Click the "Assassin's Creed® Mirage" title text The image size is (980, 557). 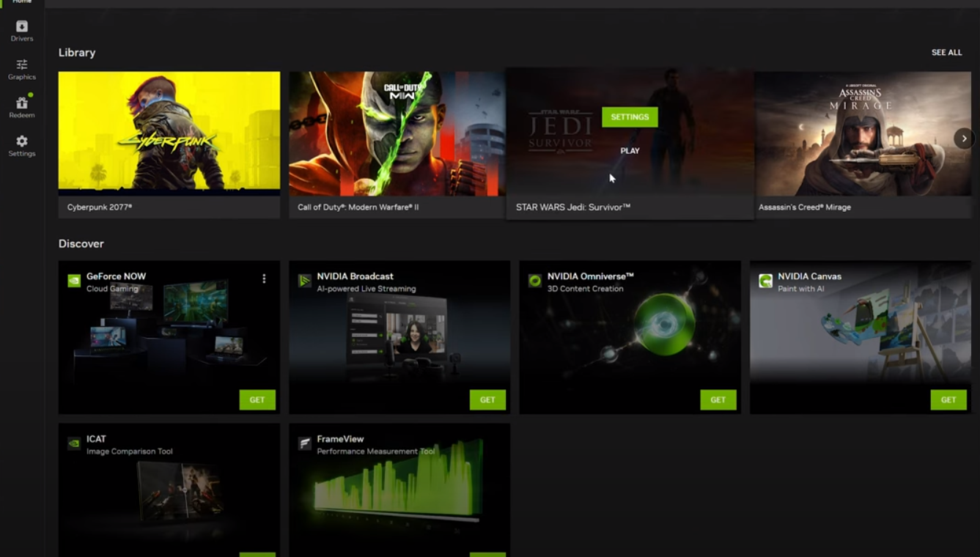click(805, 207)
